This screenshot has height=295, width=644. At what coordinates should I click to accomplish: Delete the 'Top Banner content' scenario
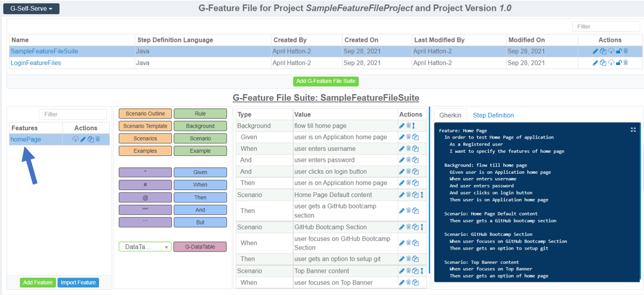(x=409, y=271)
